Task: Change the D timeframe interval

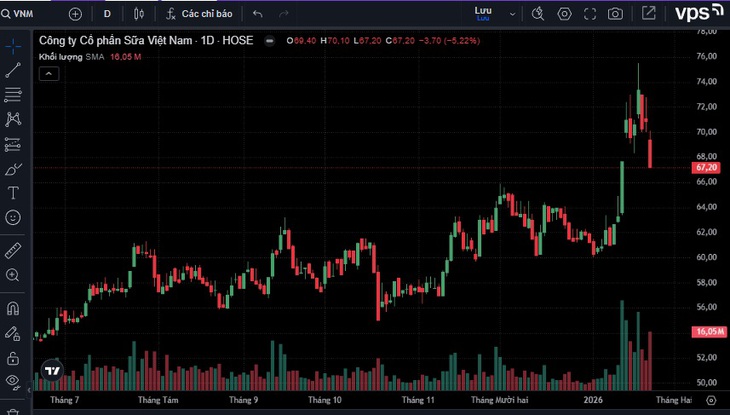Action: tap(107, 14)
